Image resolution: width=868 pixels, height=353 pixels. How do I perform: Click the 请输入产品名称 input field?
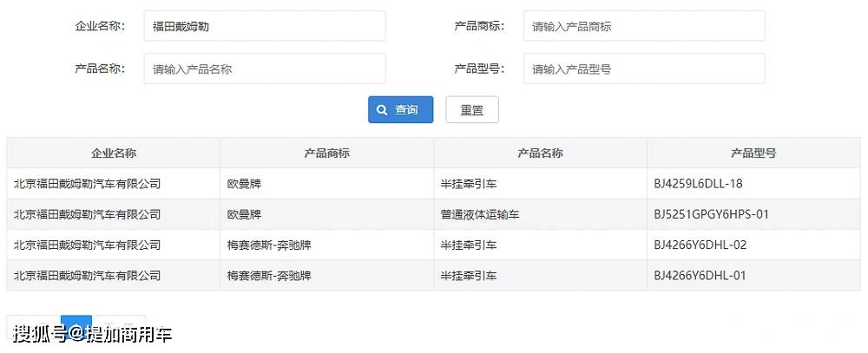[264, 69]
